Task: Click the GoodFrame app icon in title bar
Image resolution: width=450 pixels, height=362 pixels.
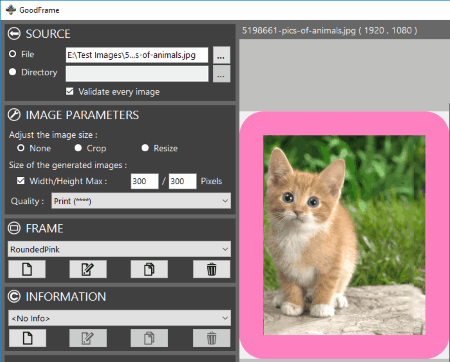Action: point(11,10)
